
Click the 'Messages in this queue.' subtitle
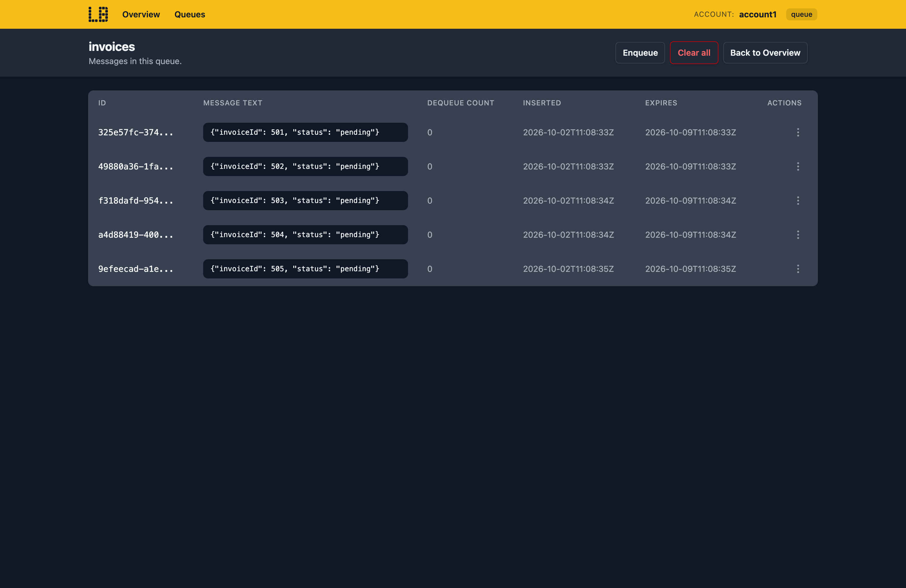(x=135, y=61)
